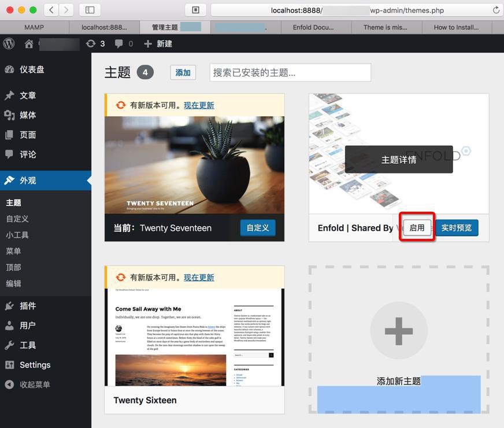Open Twenty Sixteen theme screenshot

click(x=194, y=337)
